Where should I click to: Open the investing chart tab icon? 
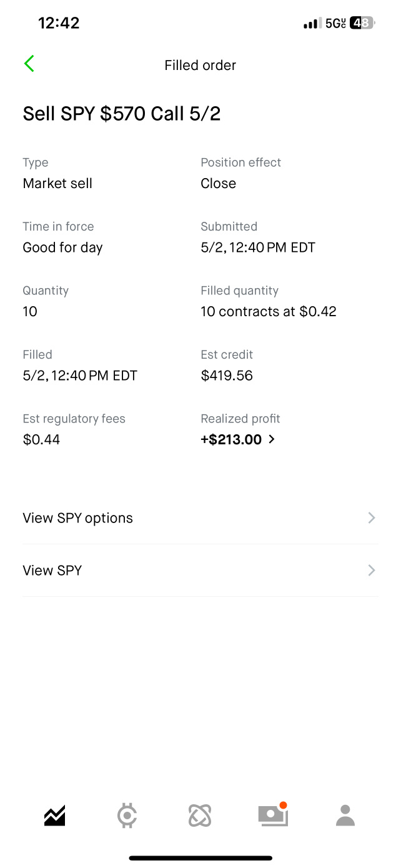click(x=55, y=816)
